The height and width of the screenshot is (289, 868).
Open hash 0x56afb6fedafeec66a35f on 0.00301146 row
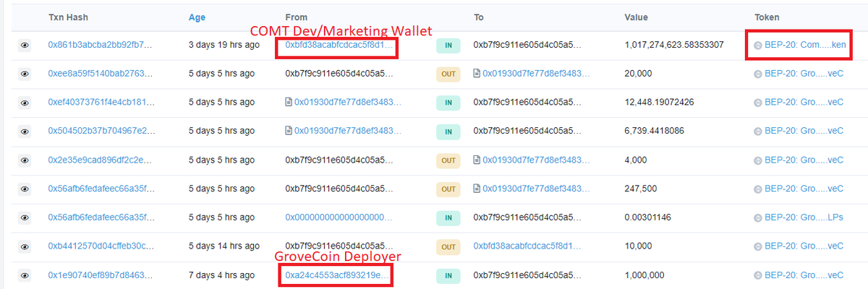coord(101,217)
